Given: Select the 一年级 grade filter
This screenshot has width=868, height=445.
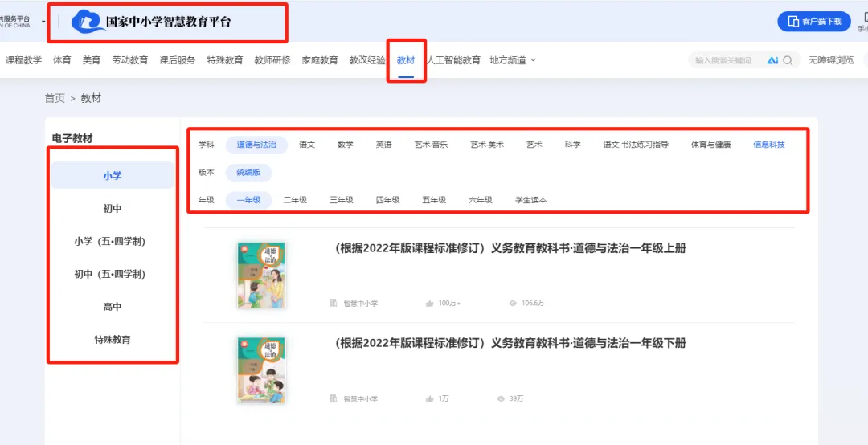Looking at the screenshot, I should tap(248, 200).
